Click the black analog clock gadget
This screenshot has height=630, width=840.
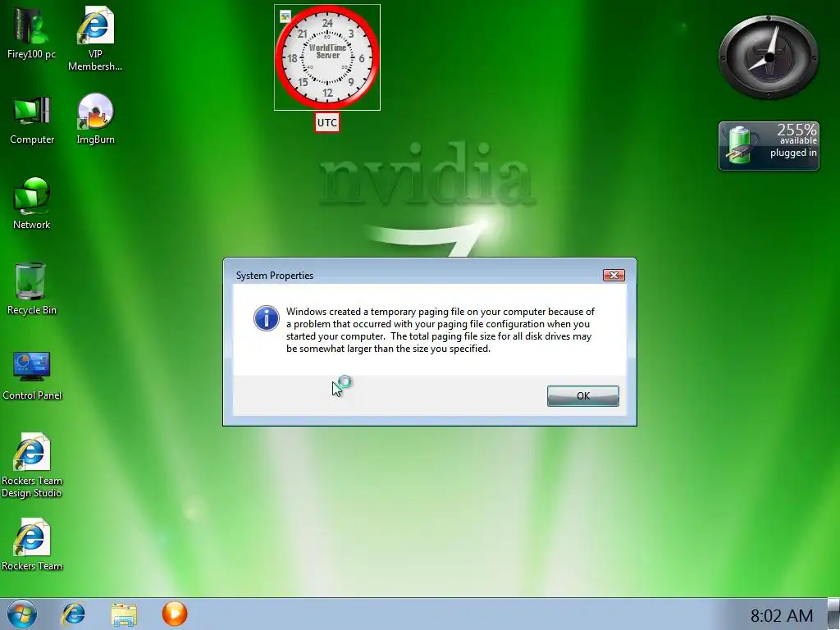(x=769, y=57)
